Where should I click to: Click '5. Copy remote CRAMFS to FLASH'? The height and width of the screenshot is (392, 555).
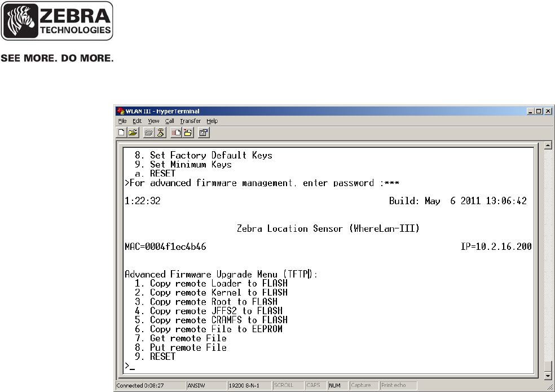pos(211,320)
